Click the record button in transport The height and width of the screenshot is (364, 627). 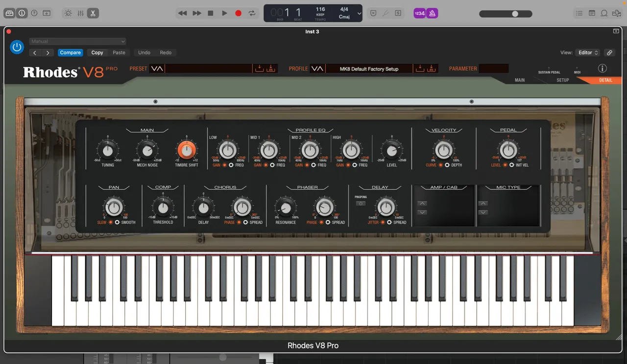238,13
